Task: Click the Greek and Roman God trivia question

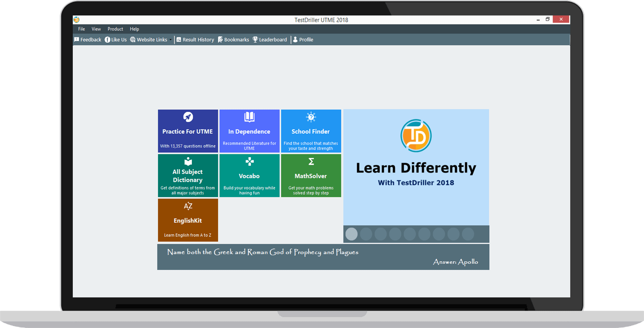Action: (263, 252)
